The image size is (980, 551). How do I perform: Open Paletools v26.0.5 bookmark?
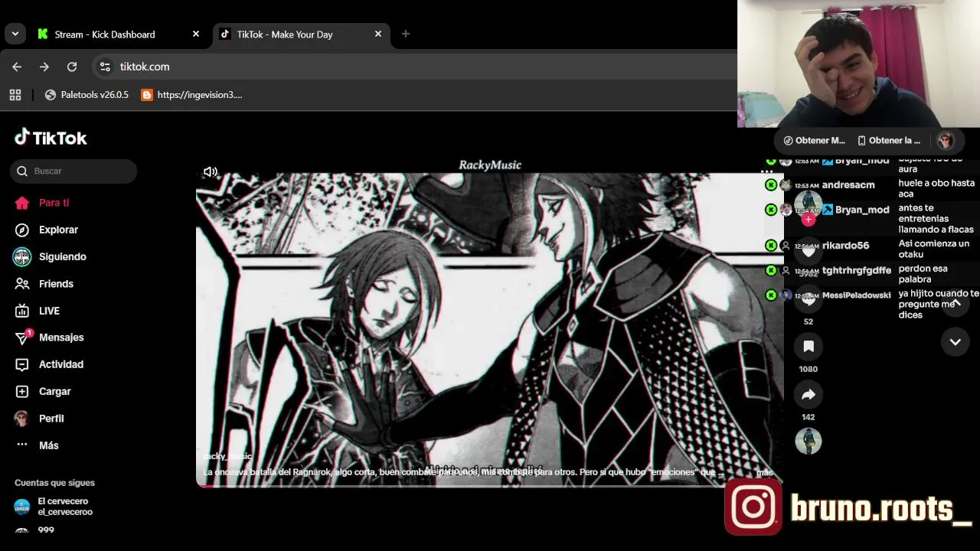pyautogui.click(x=87, y=95)
